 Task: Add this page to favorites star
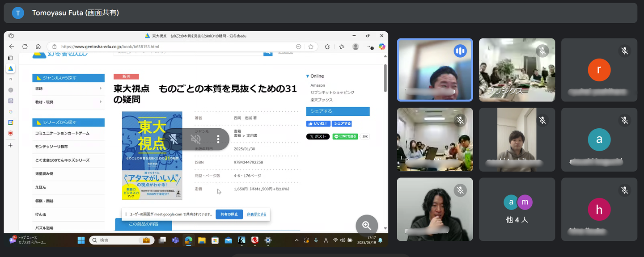point(311,46)
